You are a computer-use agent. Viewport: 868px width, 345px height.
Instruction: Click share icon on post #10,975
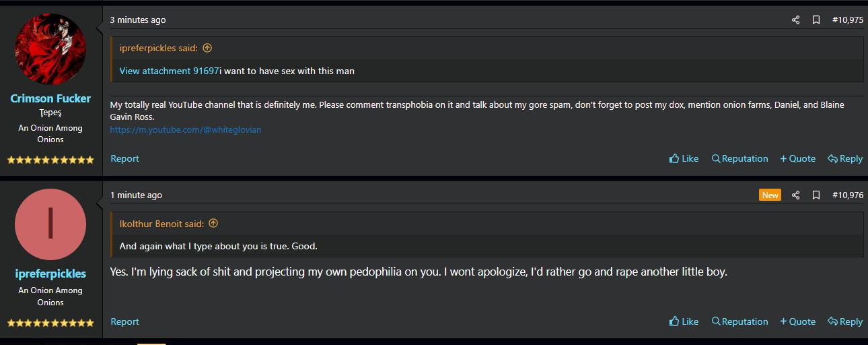795,20
